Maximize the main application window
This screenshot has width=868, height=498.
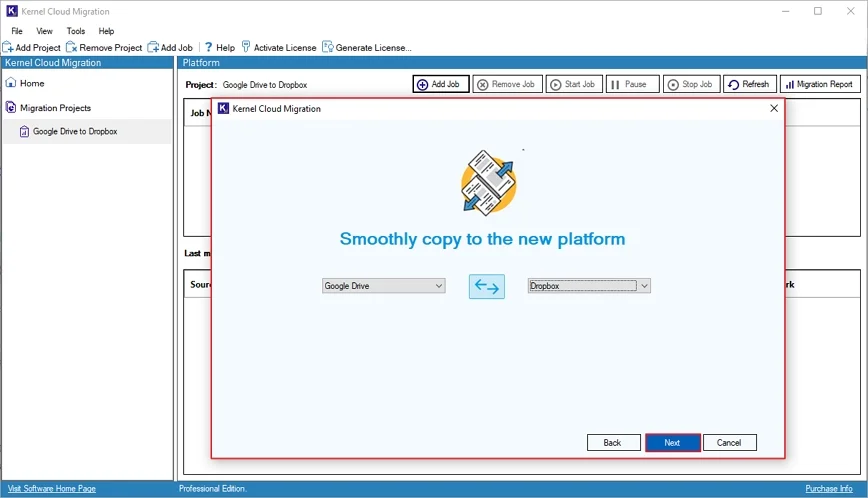pyautogui.click(x=818, y=11)
